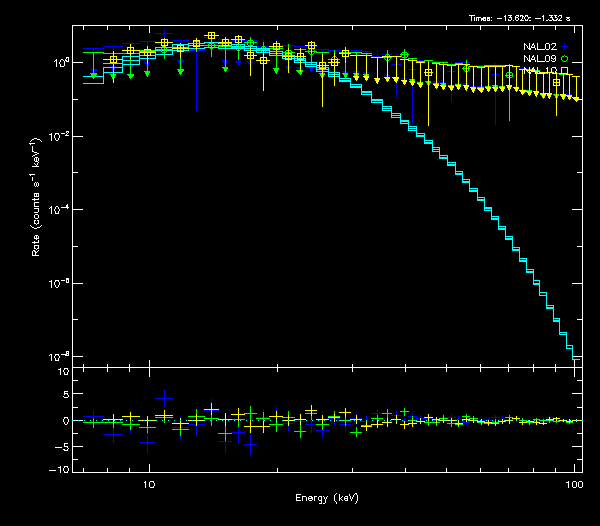Click the 0 tick label on the residual axis

pos(65,421)
